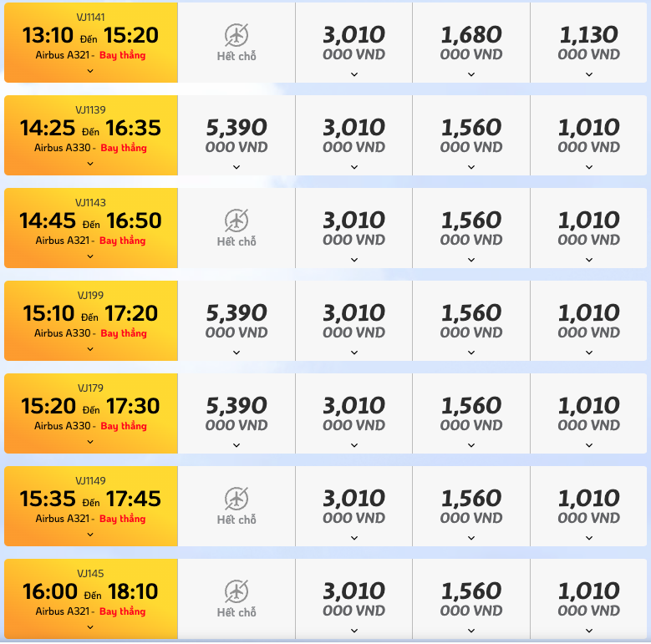Choose 1,560 fare on flight VJ179

471,413
